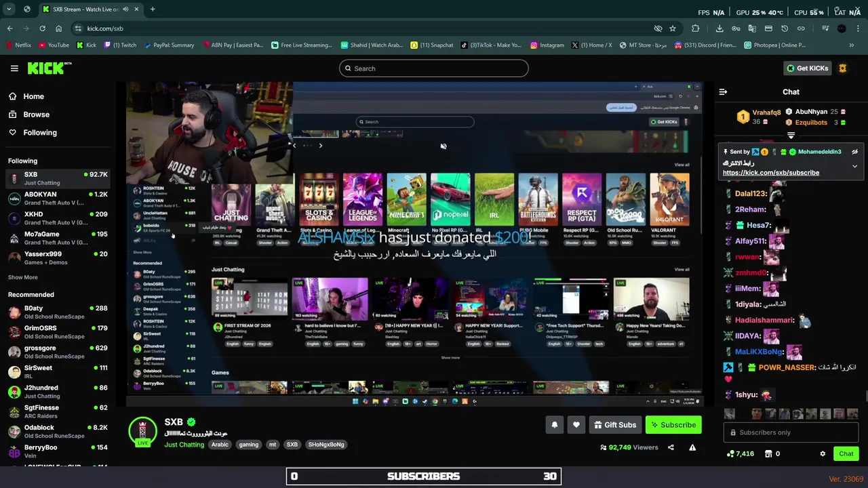Open SirSweet recommended channel

tap(58, 371)
